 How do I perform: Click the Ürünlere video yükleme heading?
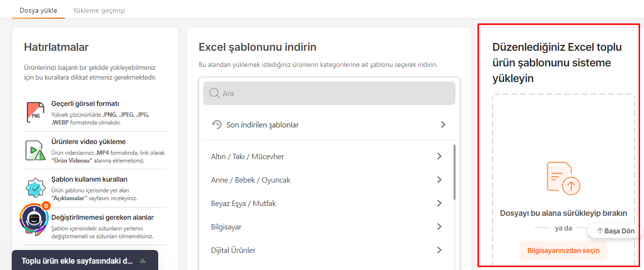click(x=88, y=142)
